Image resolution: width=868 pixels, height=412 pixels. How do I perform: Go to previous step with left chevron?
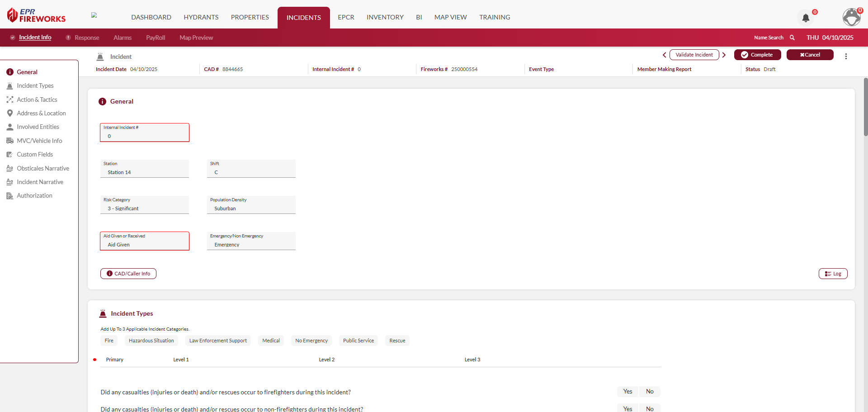point(664,55)
